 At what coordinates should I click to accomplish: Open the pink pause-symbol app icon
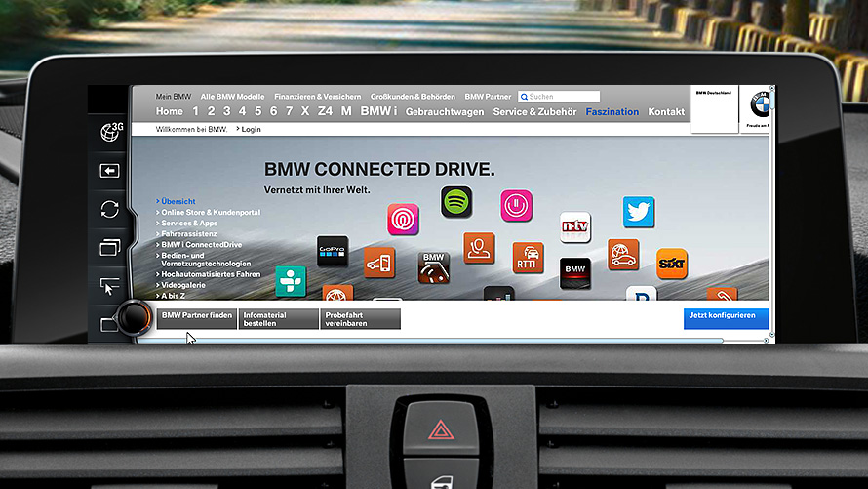click(517, 205)
